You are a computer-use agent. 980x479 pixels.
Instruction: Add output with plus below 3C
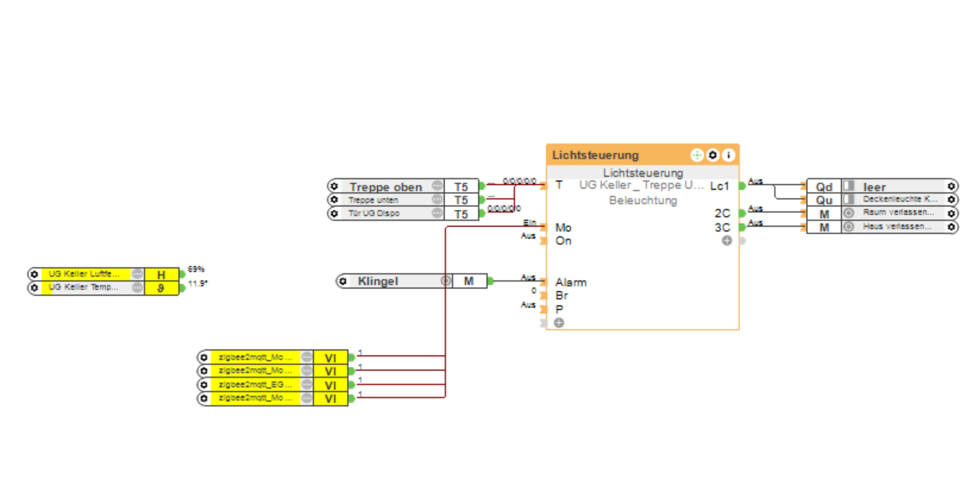[726, 240]
